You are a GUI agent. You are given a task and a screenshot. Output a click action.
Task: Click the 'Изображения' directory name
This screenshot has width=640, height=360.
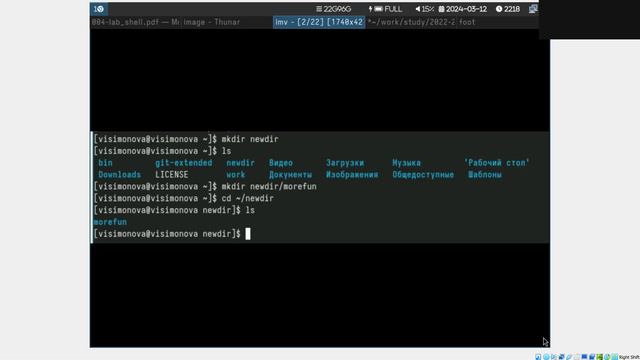[352, 175]
